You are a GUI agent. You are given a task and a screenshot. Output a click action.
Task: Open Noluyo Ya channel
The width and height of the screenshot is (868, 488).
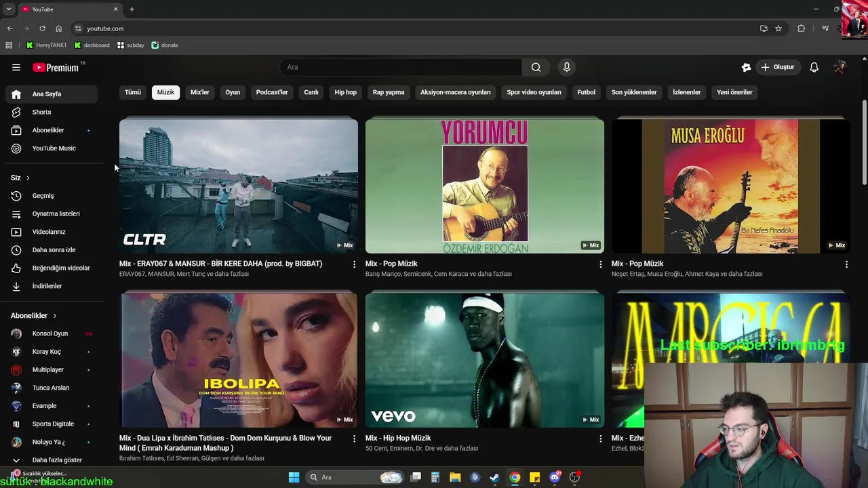(x=52, y=442)
